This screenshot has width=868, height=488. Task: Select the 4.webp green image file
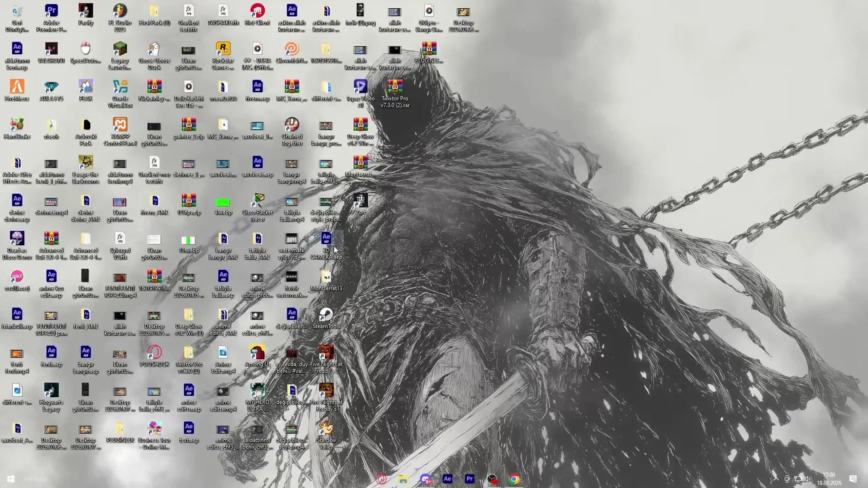pyautogui.click(x=223, y=205)
